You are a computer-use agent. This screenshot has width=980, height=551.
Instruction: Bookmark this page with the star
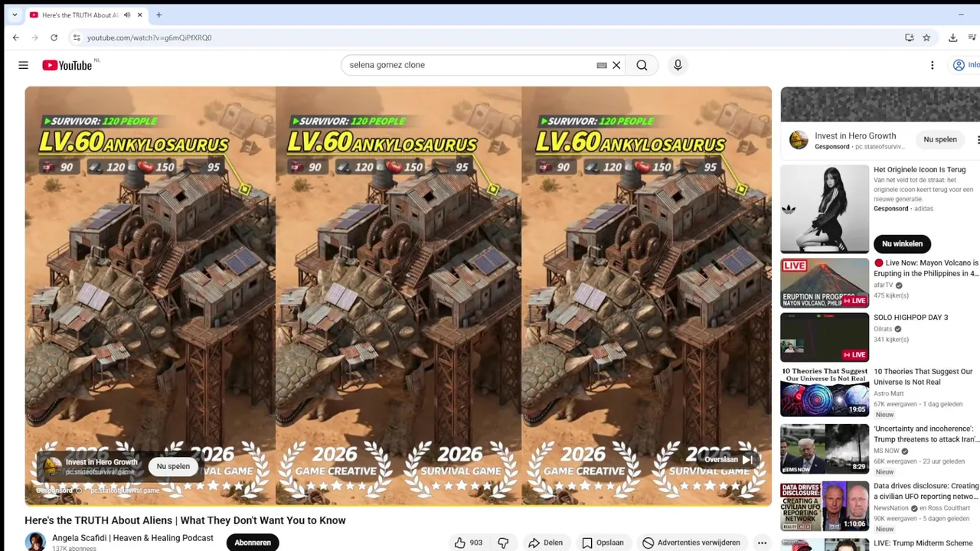[x=926, y=37]
